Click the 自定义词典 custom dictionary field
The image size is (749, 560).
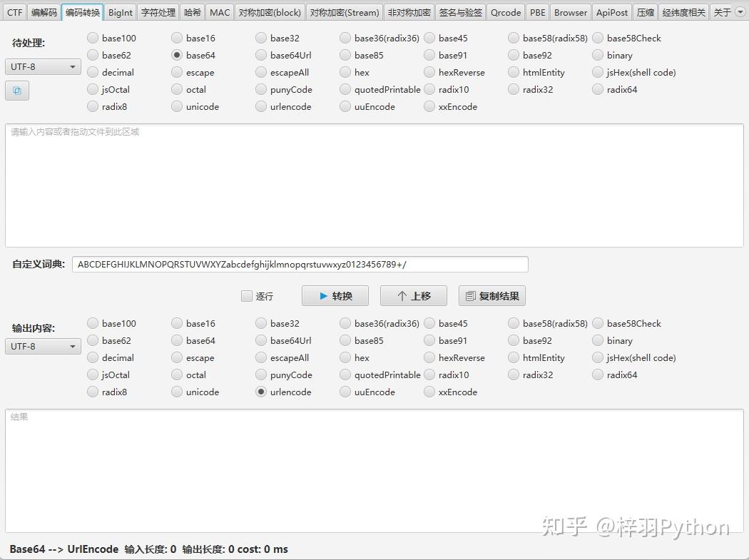pyautogui.click(x=300, y=265)
